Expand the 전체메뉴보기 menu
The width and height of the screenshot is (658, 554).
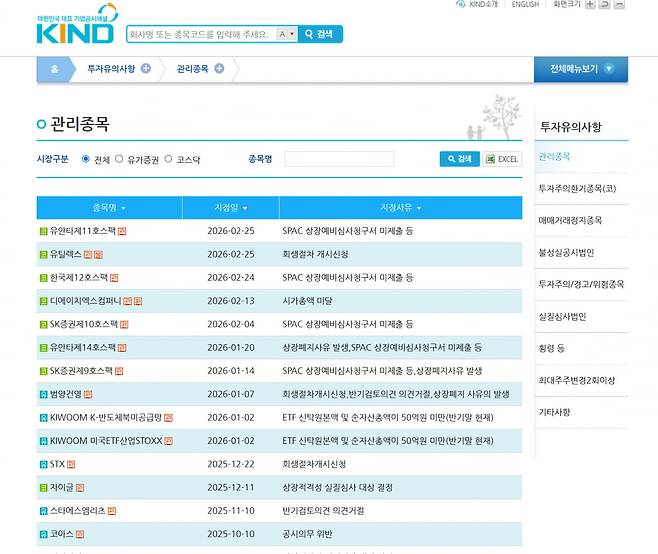click(581, 69)
